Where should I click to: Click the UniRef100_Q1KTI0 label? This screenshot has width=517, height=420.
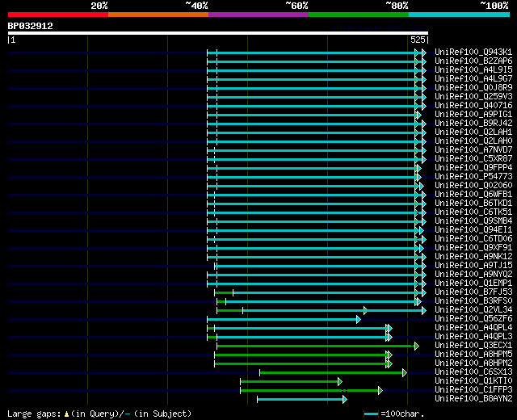click(x=473, y=381)
